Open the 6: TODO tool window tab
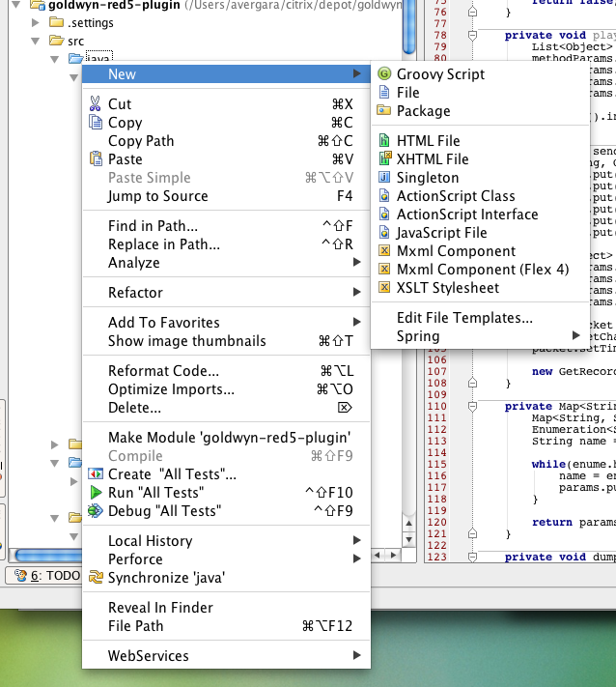 pos(46,575)
